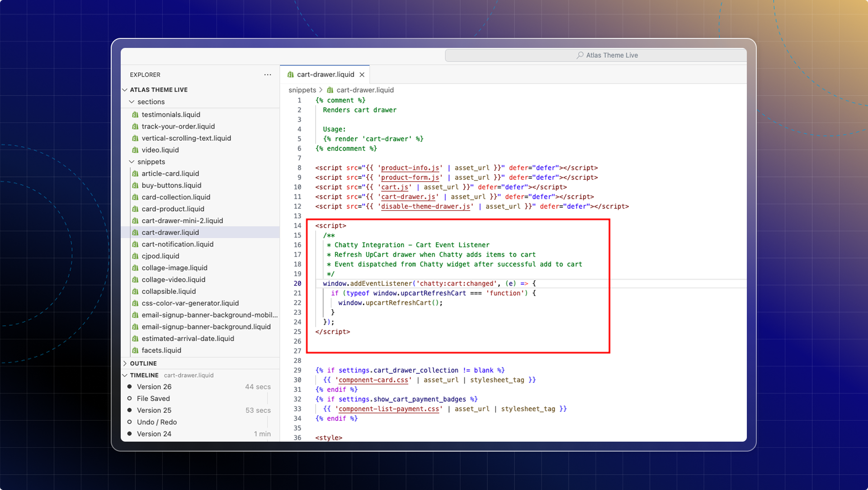
Task: Click the search magnifier icon in title bar
Action: point(580,55)
